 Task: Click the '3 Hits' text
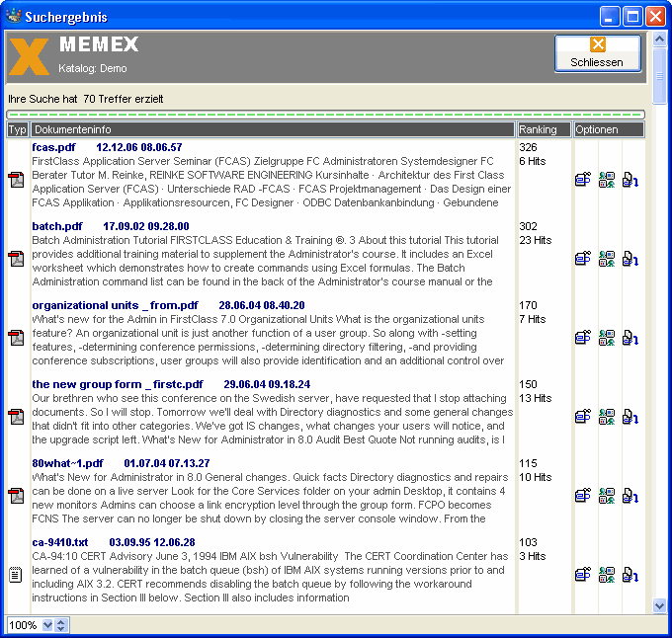[533, 556]
